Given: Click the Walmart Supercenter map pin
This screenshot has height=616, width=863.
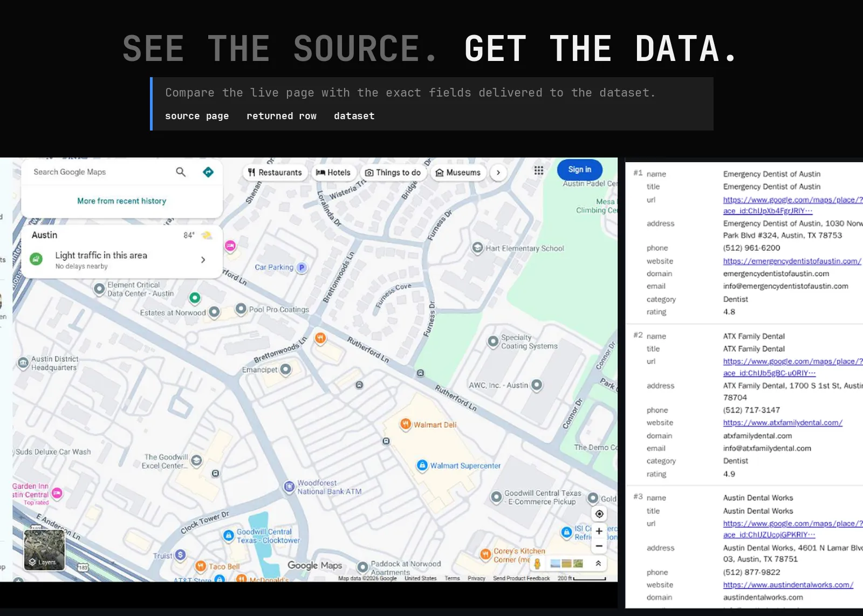Looking at the screenshot, I should pos(422,466).
